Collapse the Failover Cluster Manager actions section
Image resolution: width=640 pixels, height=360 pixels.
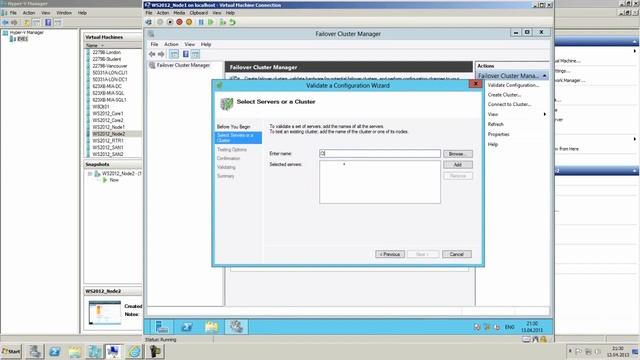544,76
